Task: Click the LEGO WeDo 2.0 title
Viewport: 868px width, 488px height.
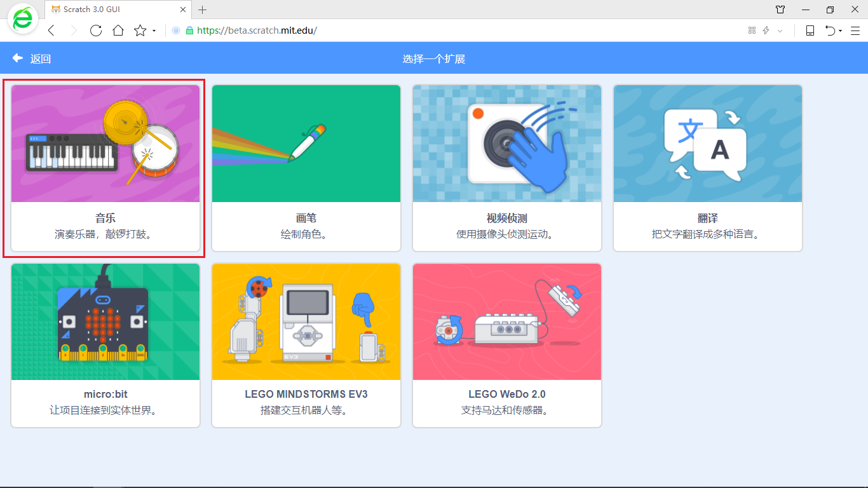Action: tap(507, 394)
